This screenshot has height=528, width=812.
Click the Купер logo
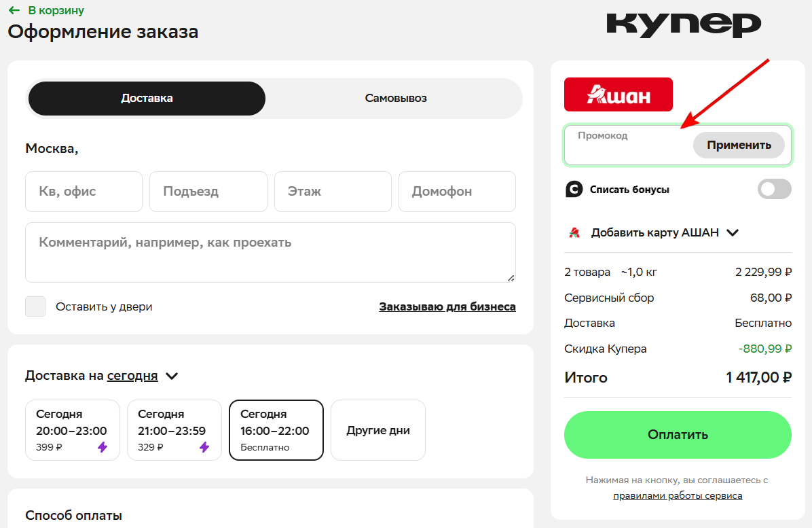tap(683, 24)
